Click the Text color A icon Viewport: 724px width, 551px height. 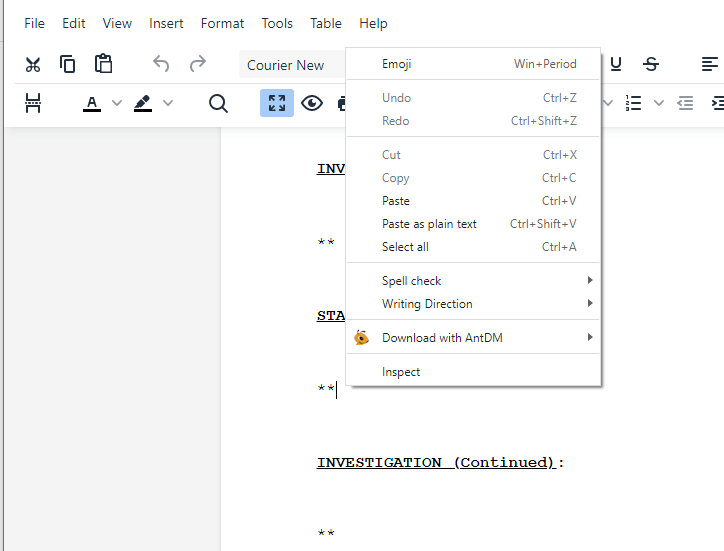92,103
